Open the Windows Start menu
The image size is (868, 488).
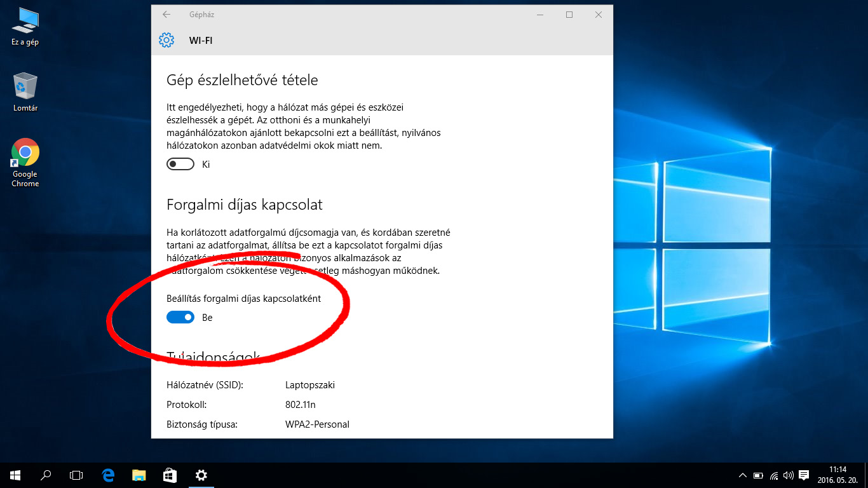point(15,475)
